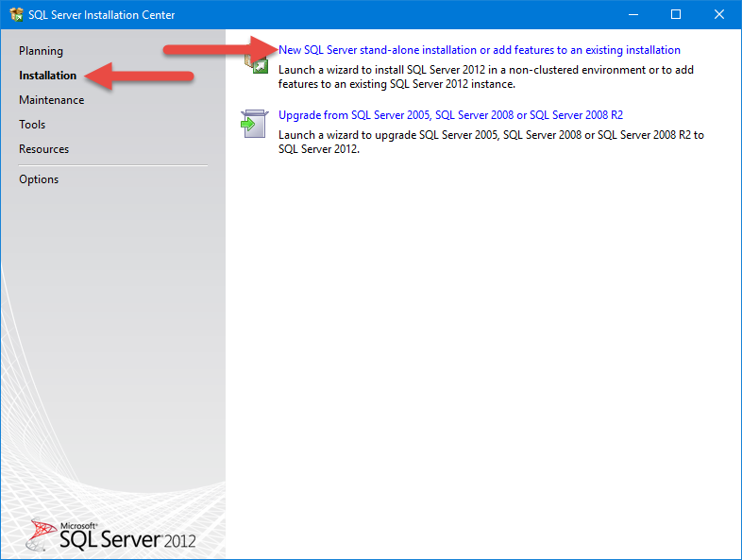Viewport: 742px width, 560px height.
Task: Minimize the SQL Server Installation Center window
Action: pos(633,15)
